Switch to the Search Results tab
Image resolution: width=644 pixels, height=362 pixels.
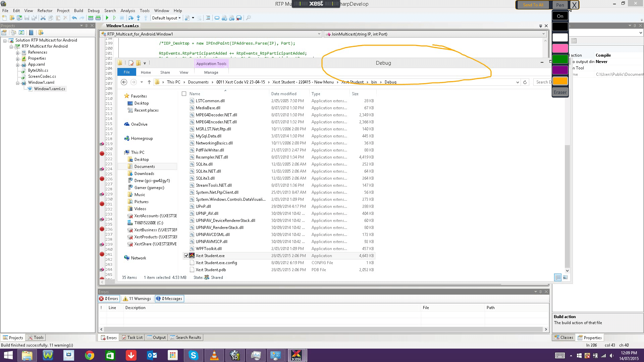pos(185,338)
